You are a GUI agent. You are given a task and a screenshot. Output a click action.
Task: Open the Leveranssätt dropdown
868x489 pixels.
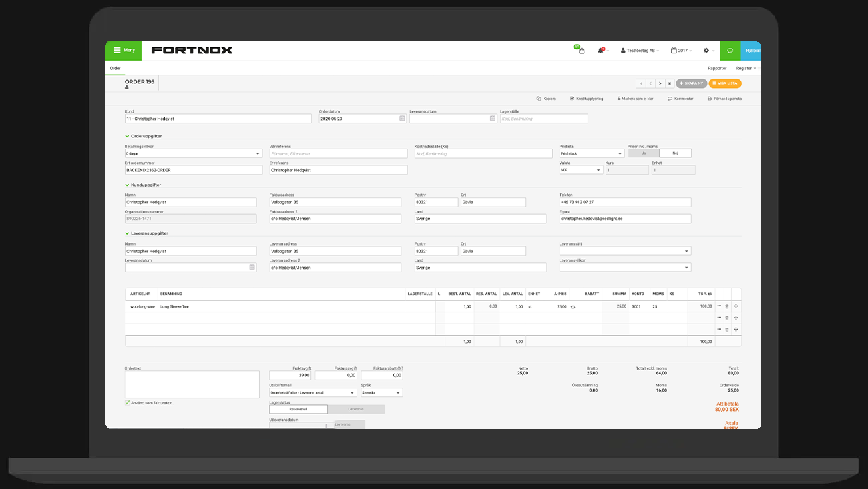click(x=625, y=252)
